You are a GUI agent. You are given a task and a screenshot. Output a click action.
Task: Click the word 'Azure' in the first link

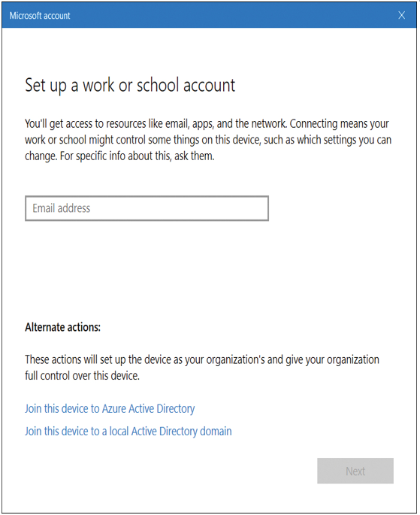pyautogui.click(x=114, y=408)
